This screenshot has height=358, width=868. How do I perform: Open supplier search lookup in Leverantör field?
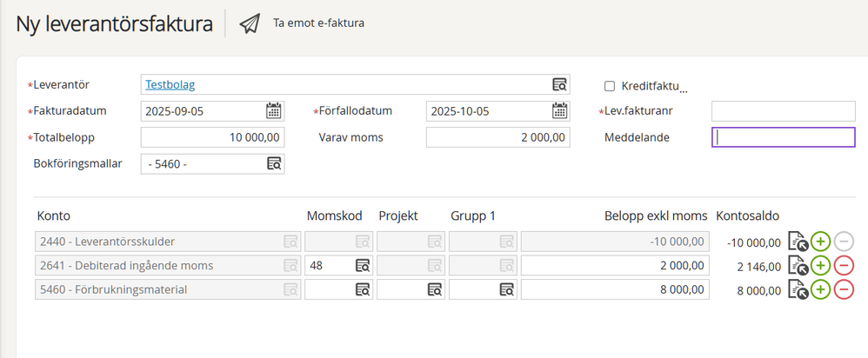[x=559, y=84]
